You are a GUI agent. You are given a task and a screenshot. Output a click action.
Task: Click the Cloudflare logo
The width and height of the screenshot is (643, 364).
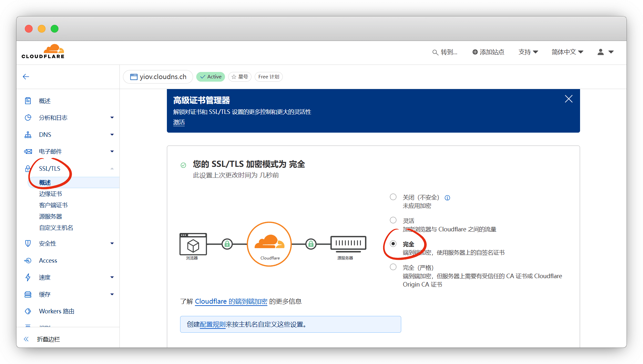tap(43, 52)
